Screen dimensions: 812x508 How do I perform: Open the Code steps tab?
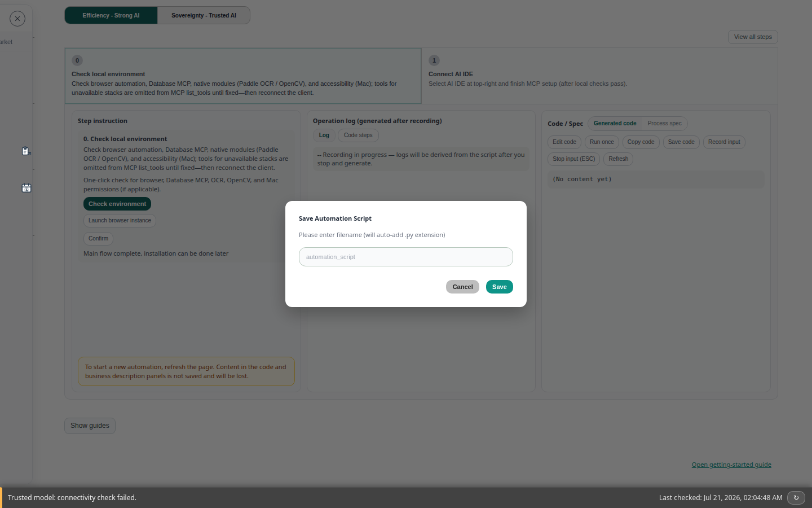click(358, 135)
